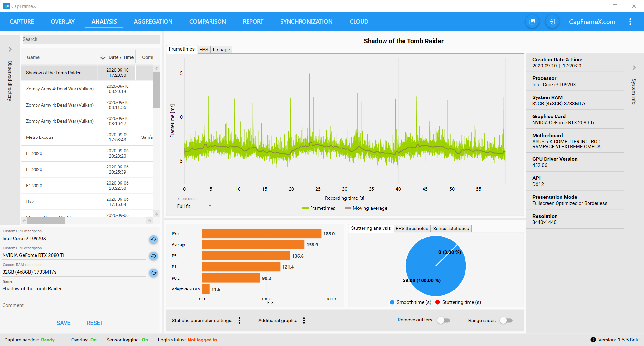Select the ANALYSIS tab
Image resolution: width=644 pixels, height=346 pixels.
(x=104, y=22)
